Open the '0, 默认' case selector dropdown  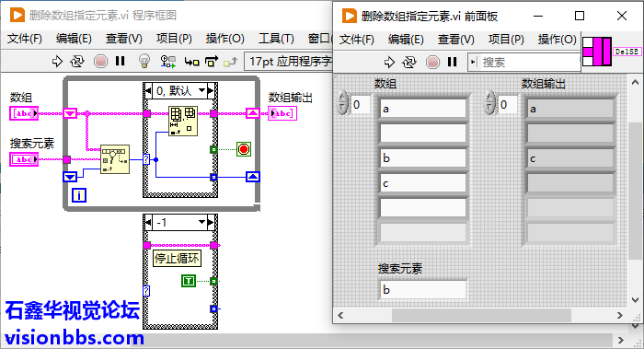tap(202, 90)
